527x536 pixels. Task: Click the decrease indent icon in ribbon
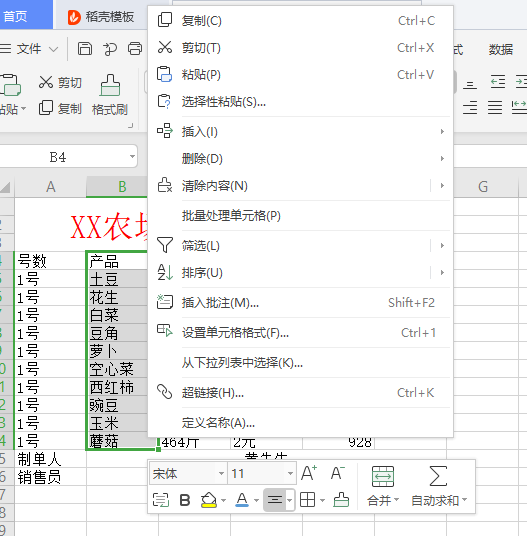click(498, 82)
